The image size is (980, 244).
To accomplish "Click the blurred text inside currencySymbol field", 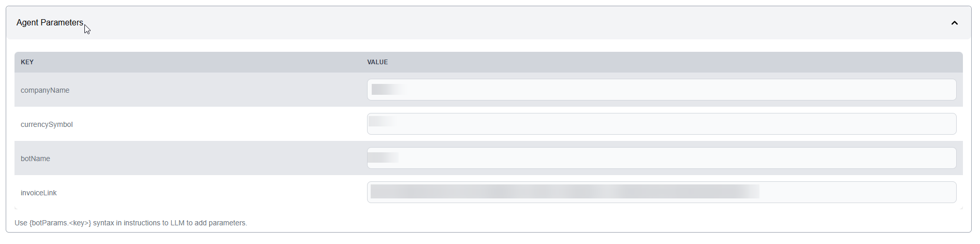I will pos(382,122).
